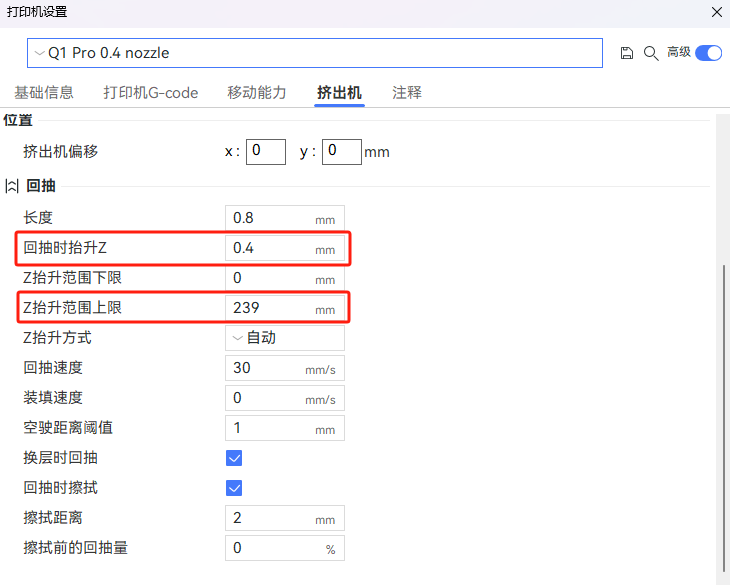Click the 回抽时抬升Z input field
Viewport: 730px width, 585px height.
pyautogui.click(x=268, y=248)
